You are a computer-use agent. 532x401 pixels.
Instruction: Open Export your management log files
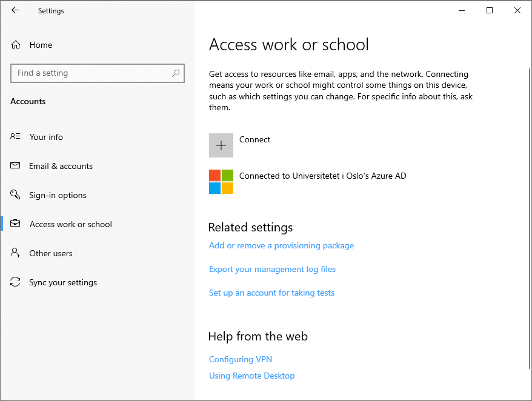[272, 269]
